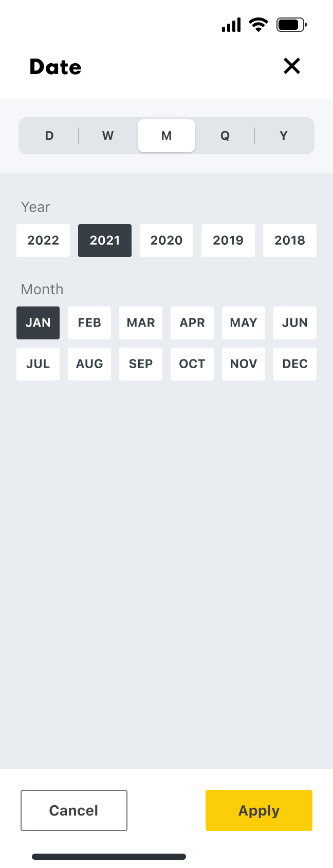Select the 2019 year option
Viewport: 333px width, 868px height.
click(x=228, y=240)
